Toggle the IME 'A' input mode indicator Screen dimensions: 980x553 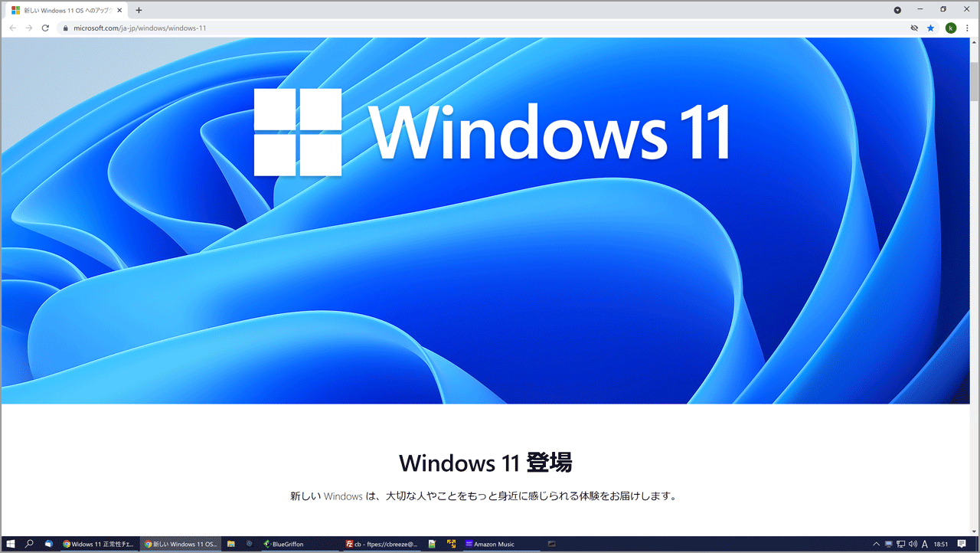(926, 544)
